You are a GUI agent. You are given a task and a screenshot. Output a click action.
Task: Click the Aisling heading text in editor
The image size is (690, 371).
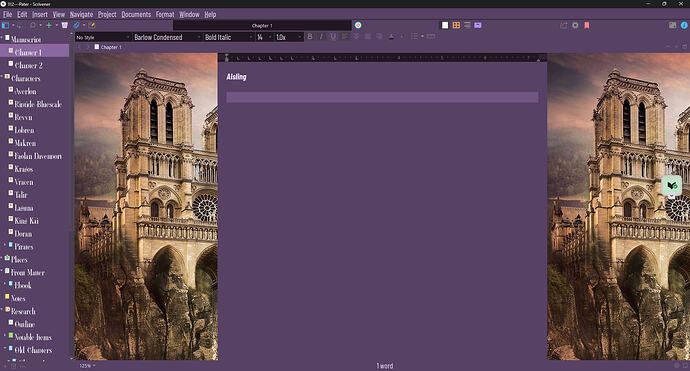click(236, 77)
